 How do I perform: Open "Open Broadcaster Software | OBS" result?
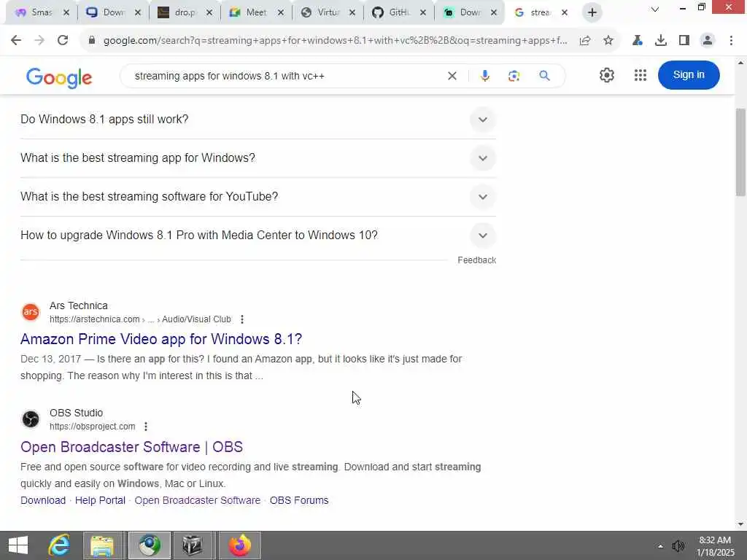(131, 447)
